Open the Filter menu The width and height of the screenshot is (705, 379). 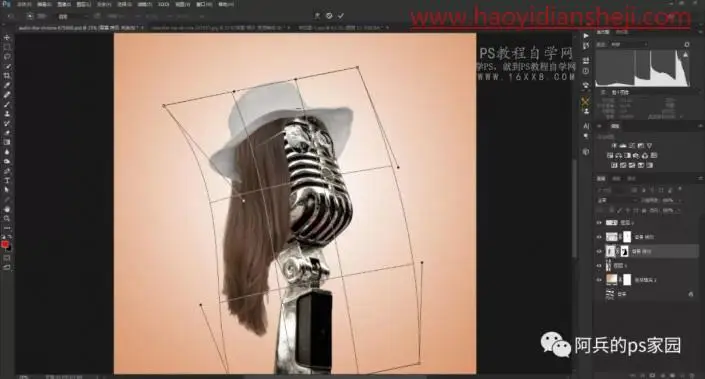coord(145,4)
